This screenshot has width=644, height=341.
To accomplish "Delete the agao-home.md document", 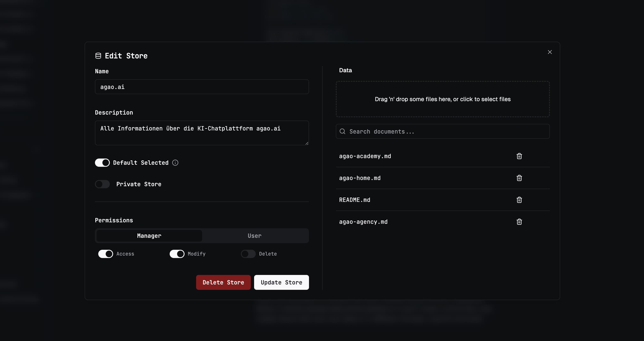I will coord(519,178).
